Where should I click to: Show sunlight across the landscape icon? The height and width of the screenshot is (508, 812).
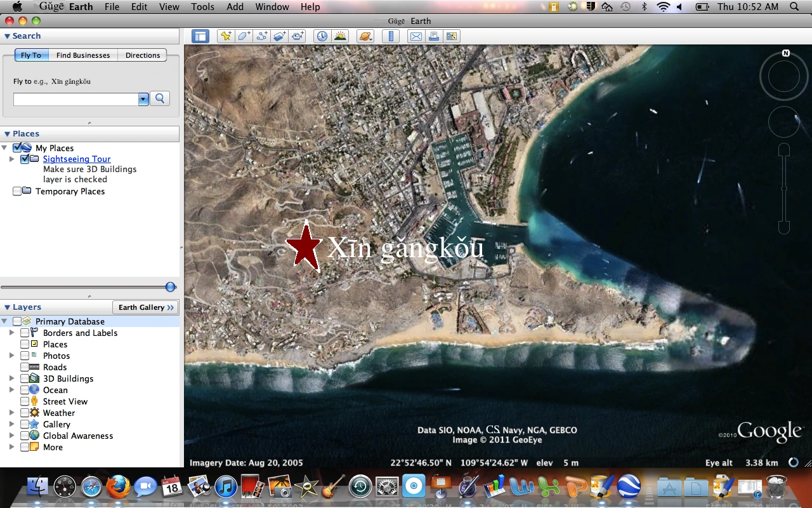[340, 36]
